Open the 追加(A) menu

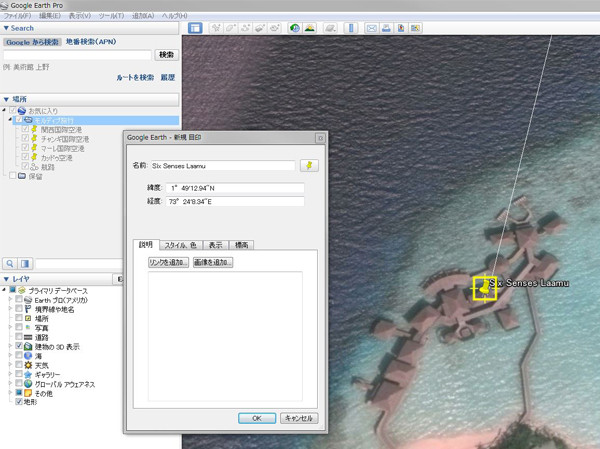click(x=143, y=16)
